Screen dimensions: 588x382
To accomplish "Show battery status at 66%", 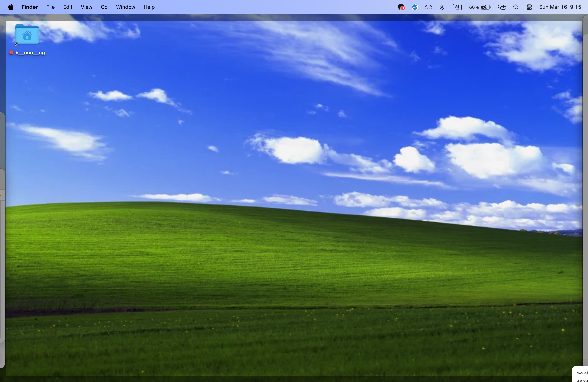I will (480, 7).
